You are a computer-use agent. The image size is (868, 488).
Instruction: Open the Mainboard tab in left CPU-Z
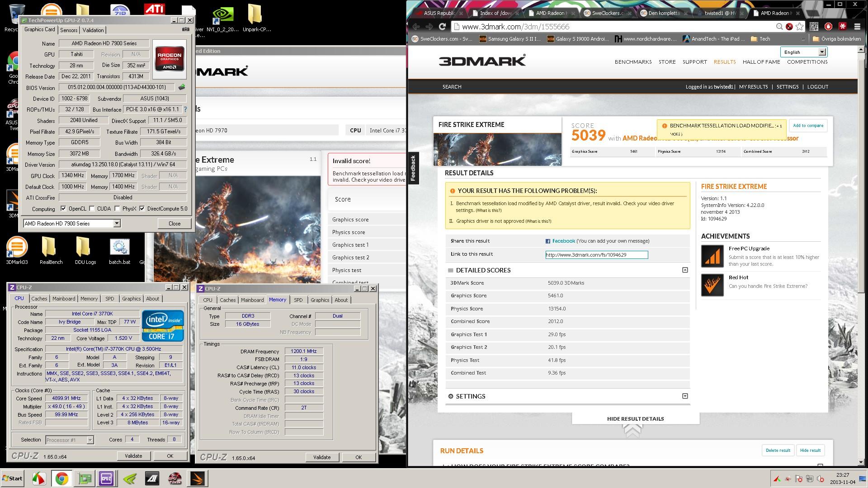64,299
